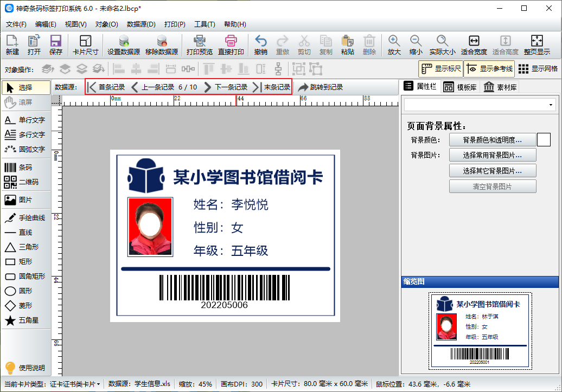This screenshot has width=562, height=392.
Task: Zoom out with the 缩小 icon
Action: pyautogui.click(x=416, y=45)
